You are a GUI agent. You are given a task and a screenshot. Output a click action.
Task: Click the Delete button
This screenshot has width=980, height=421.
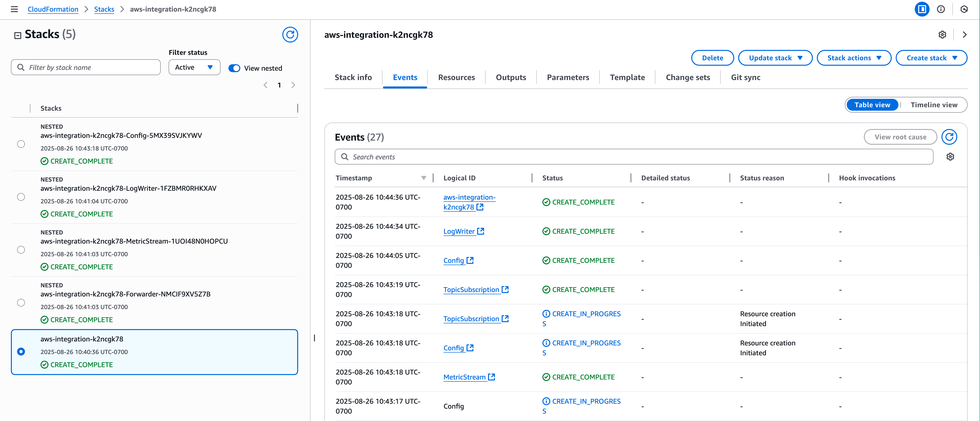pyautogui.click(x=712, y=58)
